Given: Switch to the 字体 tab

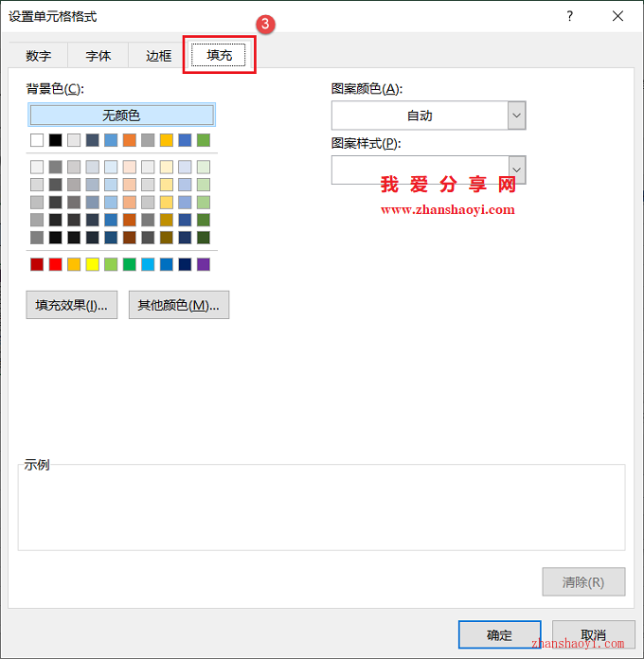Looking at the screenshot, I should coord(98,56).
